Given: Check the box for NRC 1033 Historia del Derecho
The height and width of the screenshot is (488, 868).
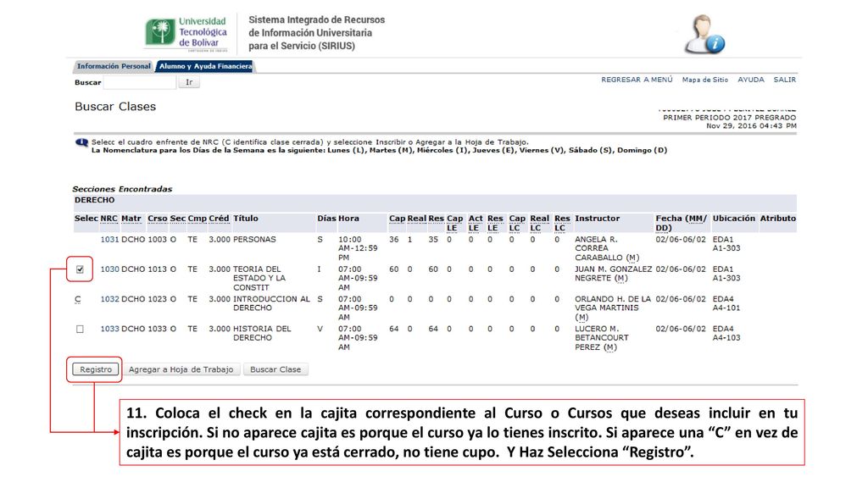Looking at the screenshot, I should pos(80,330).
